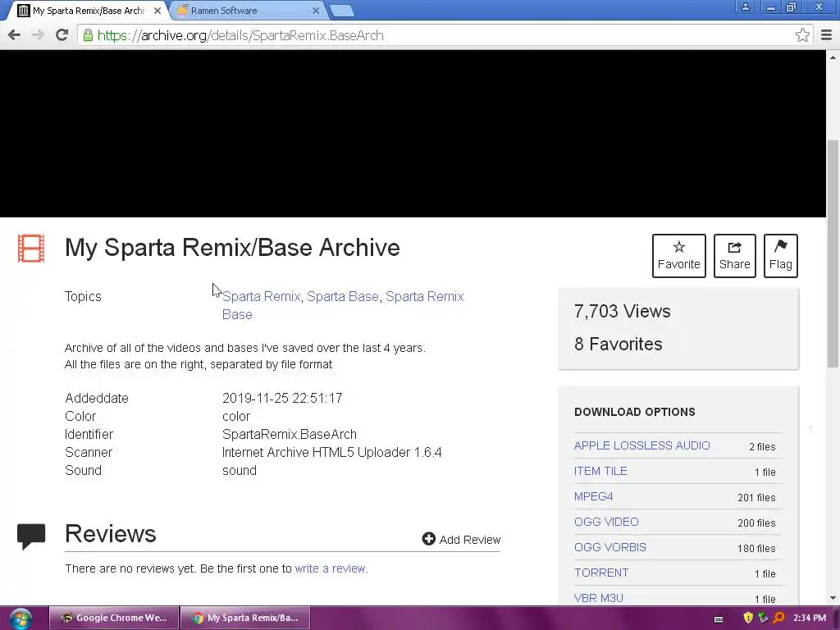Click the '7,703 Views' text

[622, 311]
